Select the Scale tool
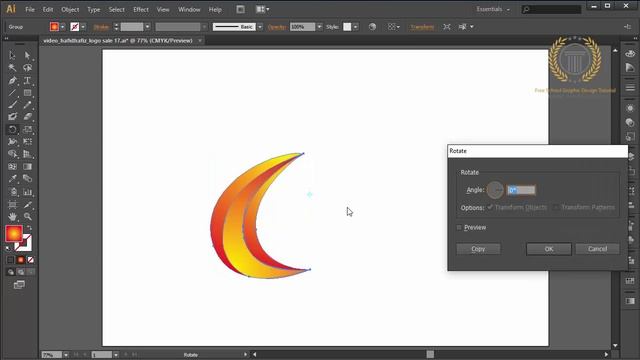 tap(27, 130)
